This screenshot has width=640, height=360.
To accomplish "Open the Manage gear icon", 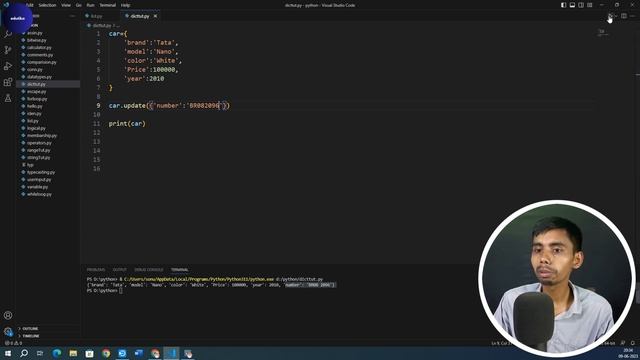I will pos(8,331).
